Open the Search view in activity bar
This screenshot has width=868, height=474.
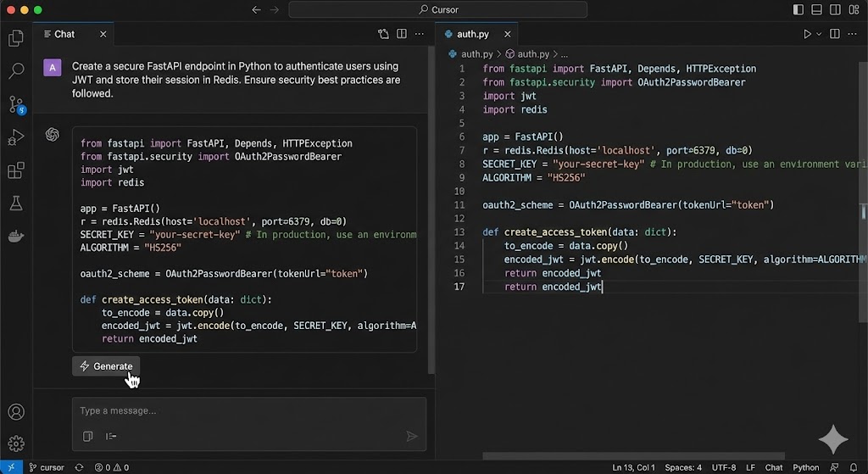click(x=15, y=71)
